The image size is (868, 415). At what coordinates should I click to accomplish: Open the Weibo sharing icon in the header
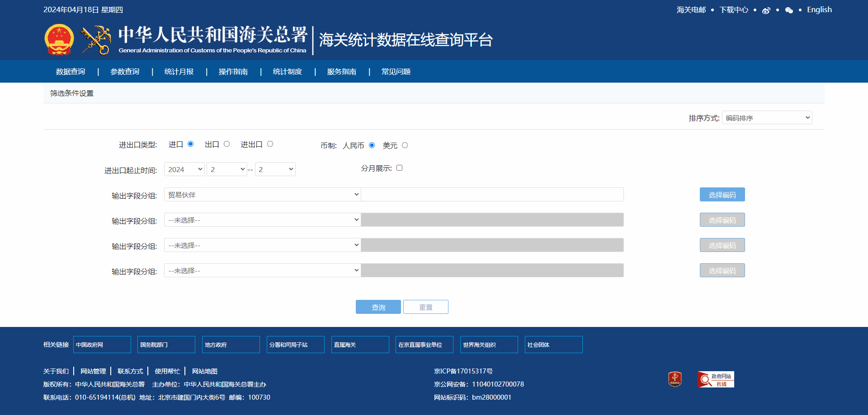point(766,10)
